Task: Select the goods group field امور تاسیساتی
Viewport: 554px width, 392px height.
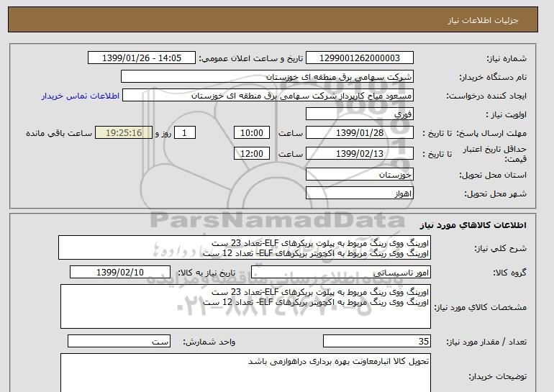Action: 360,272
